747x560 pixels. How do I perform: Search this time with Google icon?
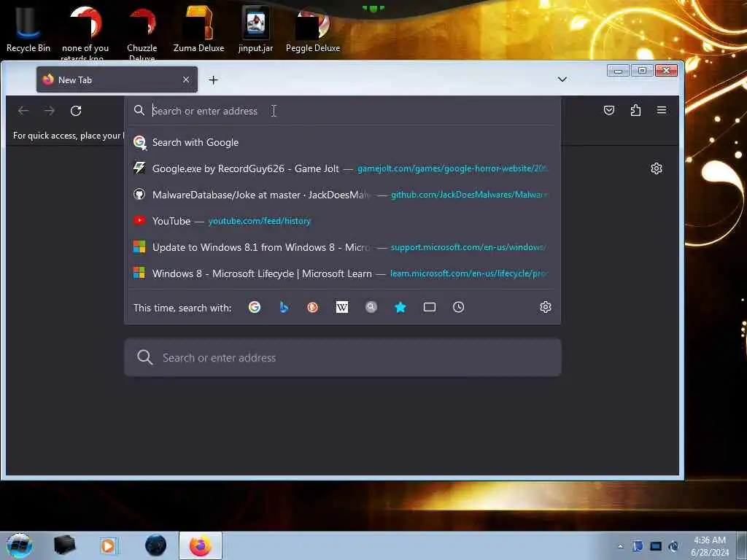click(x=255, y=307)
